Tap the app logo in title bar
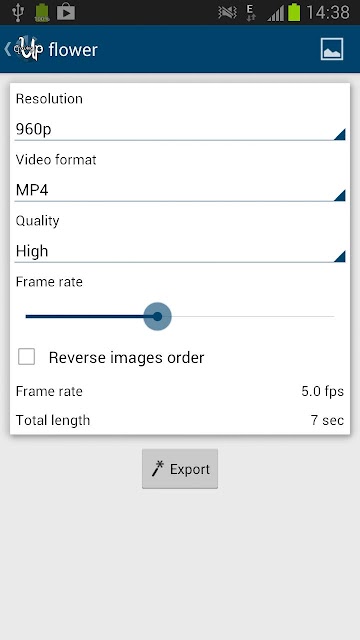360x640 pixels. click(x=27, y=49)
